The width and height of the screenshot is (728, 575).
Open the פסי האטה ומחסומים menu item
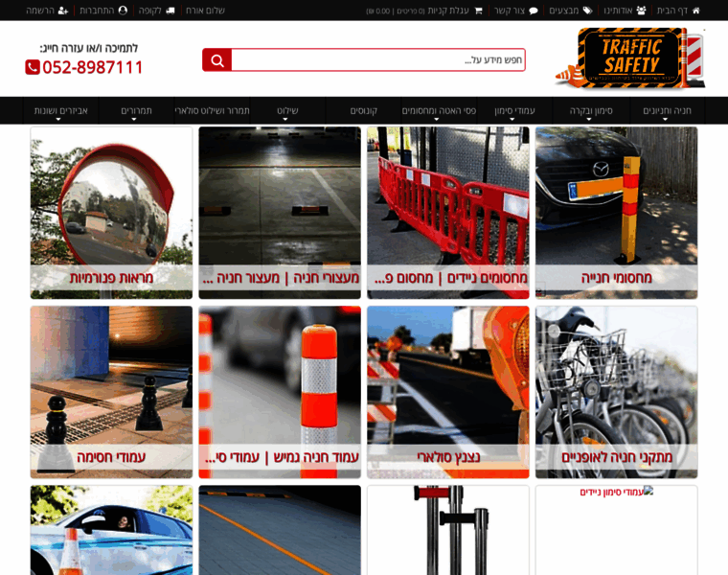(x=439, y=111)
